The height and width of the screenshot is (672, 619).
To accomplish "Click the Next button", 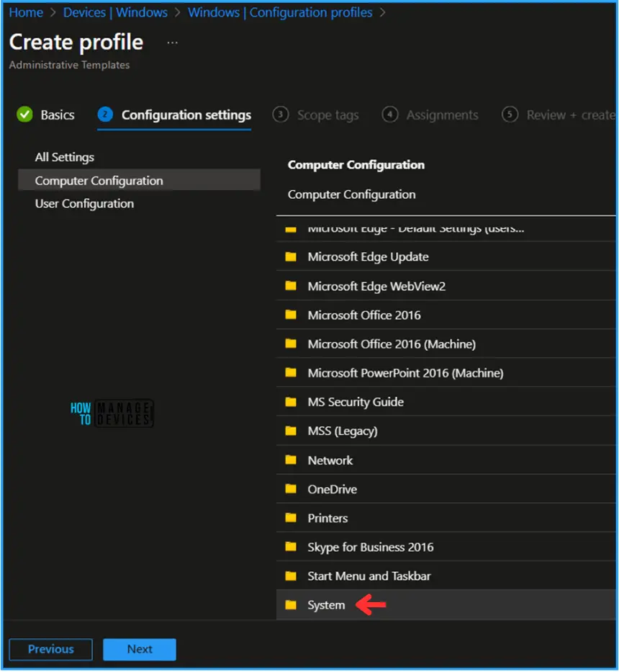I will (x=140, y=649).
